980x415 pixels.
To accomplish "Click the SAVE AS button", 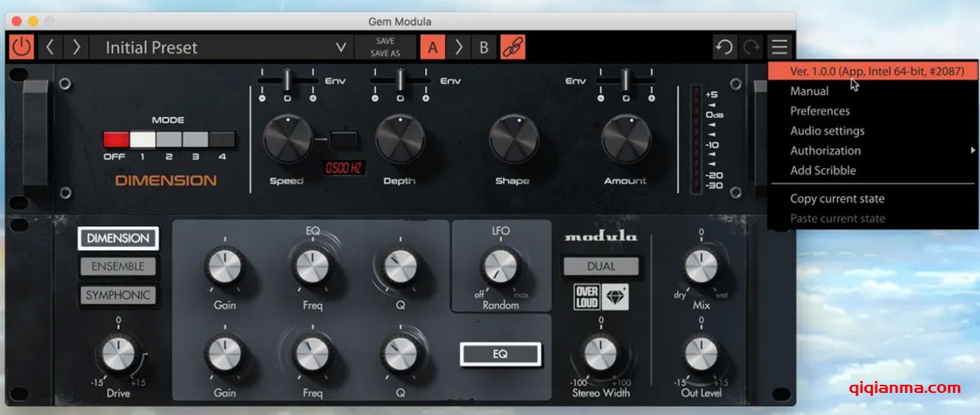I will 385,54.
